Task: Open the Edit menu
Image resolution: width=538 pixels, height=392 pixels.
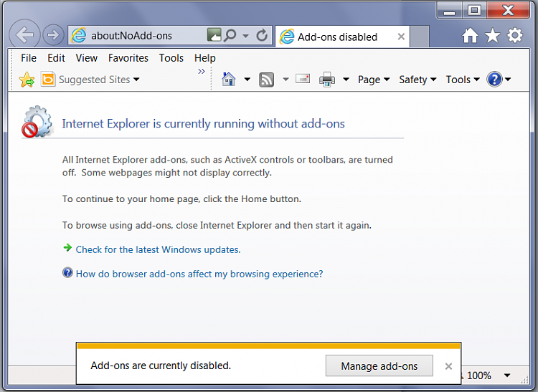Action: pyautogui.click(x=56, y=58)
